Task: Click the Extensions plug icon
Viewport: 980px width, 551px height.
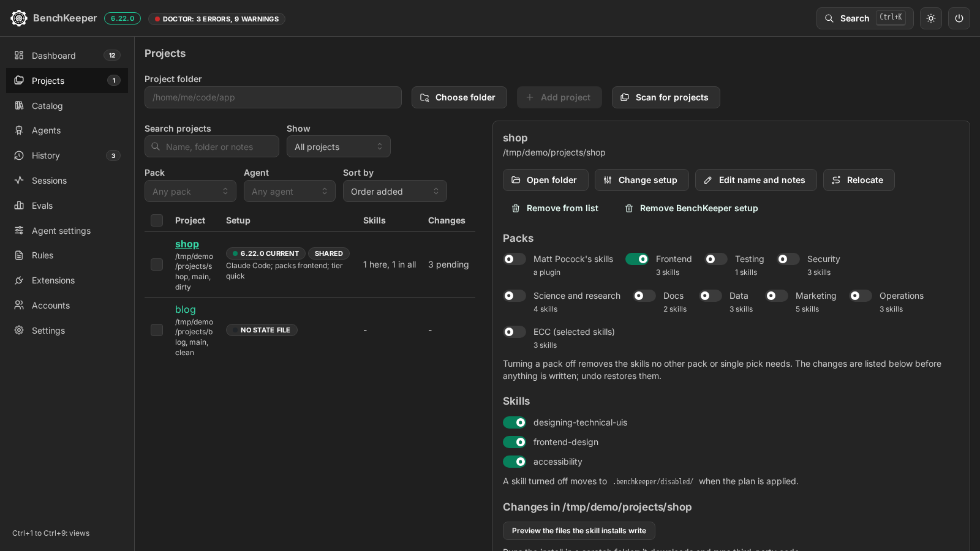Action: point(19,280)
